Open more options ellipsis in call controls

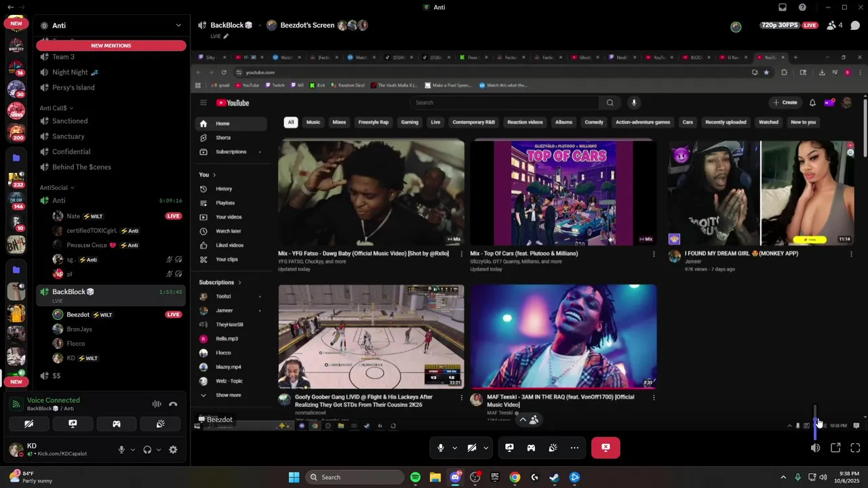(574, 447)
